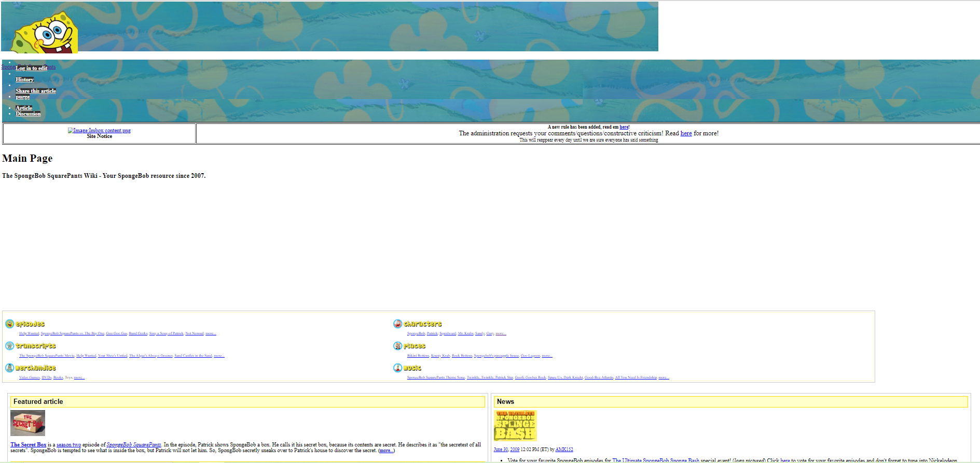980x463 pixels.
Task: Click the episodes section SpongeBob icon
Action: [9, 324]
